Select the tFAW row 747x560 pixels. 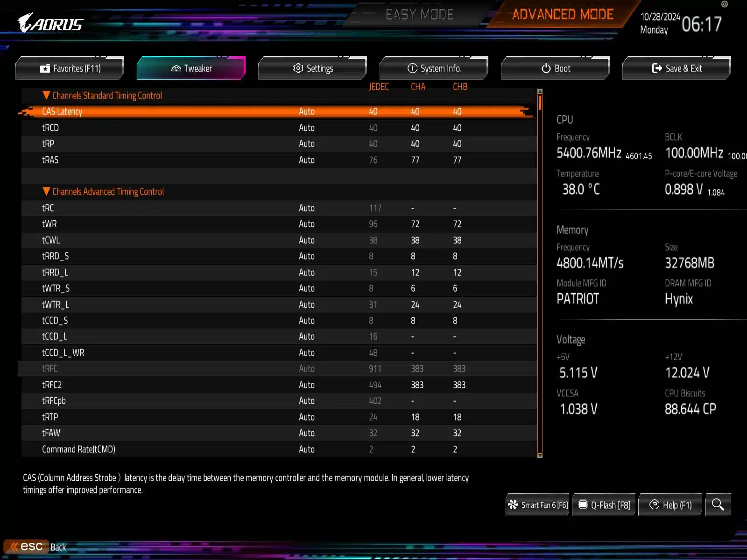click(x=279, y=433)
